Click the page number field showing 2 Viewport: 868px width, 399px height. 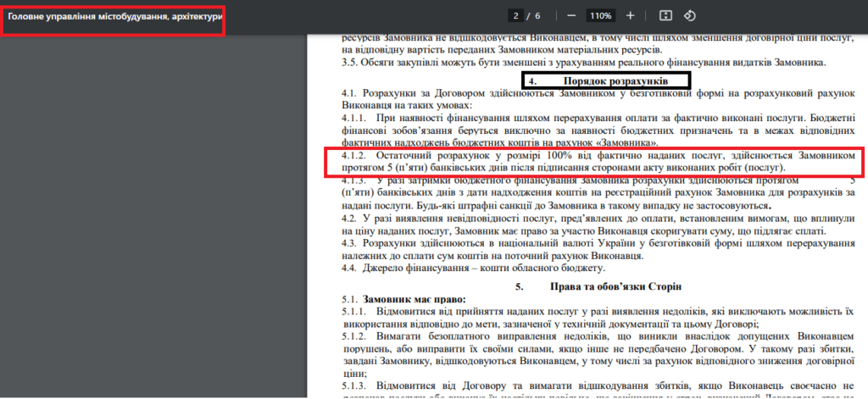pyautogui.click(x=515, y=16)
